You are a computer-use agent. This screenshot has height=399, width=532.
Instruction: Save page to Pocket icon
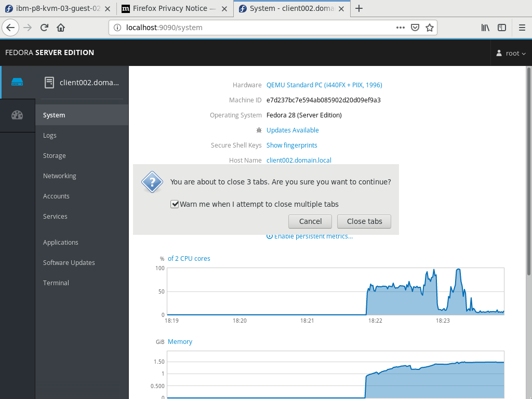coord(415,28)
